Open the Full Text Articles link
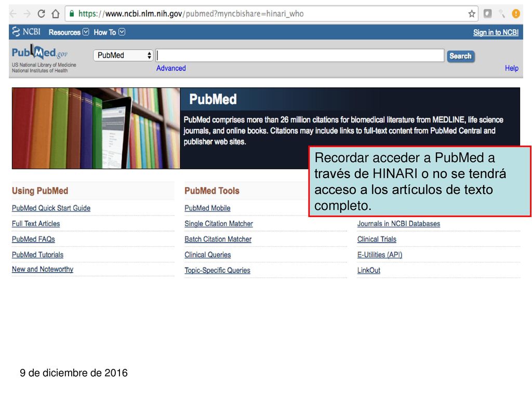 pos(36,223)
